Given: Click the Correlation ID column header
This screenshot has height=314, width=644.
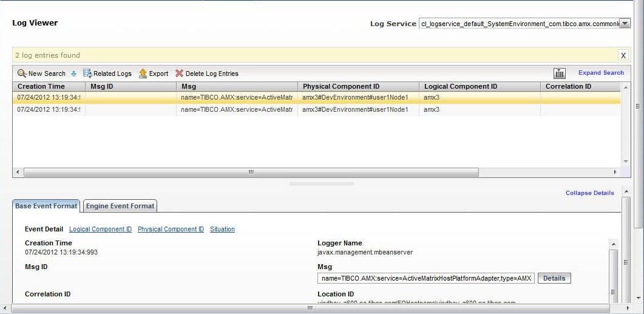Looking at the screenshot, I should click(580, 86).
